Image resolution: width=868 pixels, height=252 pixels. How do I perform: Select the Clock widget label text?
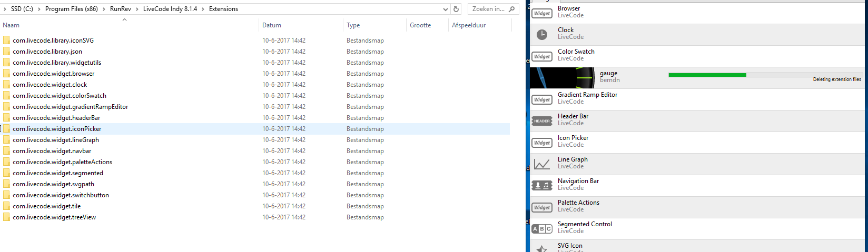pos(566,30)
